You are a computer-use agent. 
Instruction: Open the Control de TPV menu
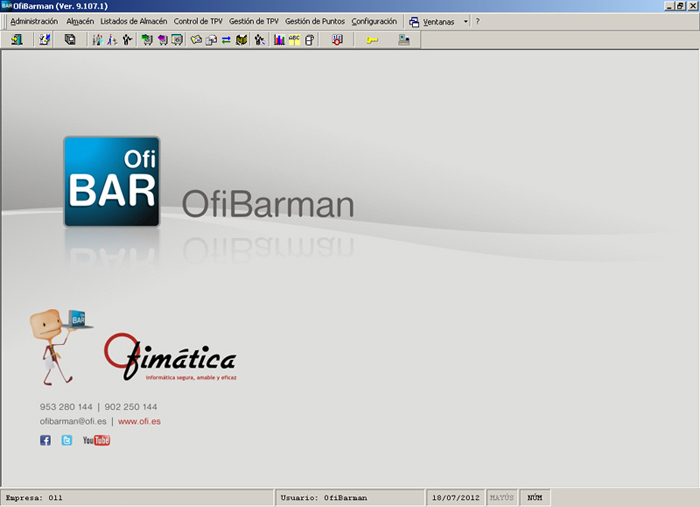tap(198, 21)
